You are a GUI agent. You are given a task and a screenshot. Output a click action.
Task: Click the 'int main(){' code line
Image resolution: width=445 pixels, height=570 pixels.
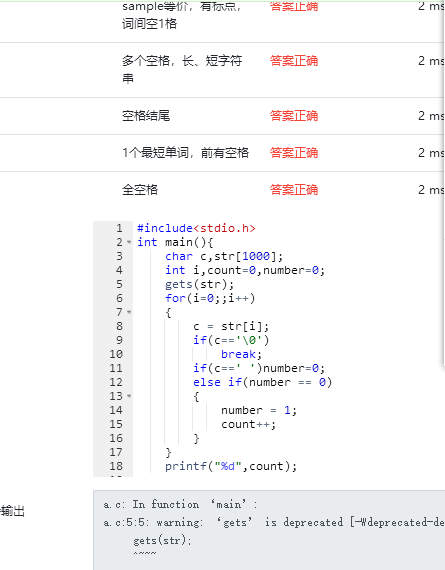[175, 242]
